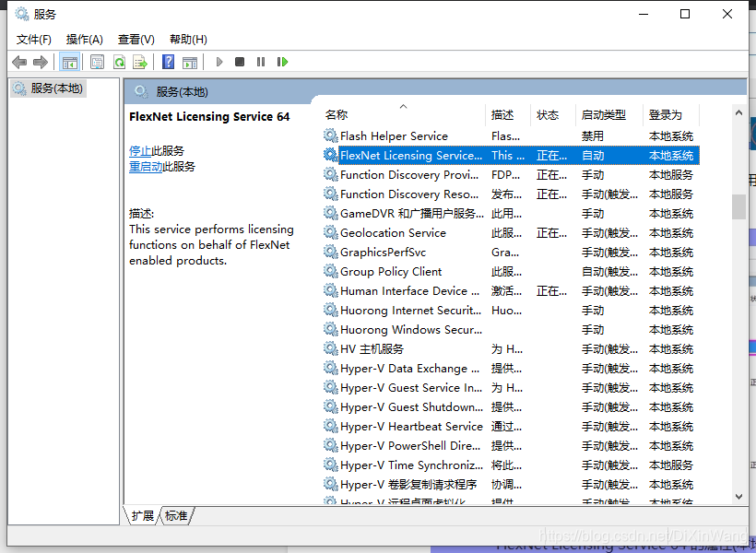Image resolution: width=756 pixels, height=553 pixels.
Task: Click the Back arrow toolbar icon
Action: tap(19, 62)
